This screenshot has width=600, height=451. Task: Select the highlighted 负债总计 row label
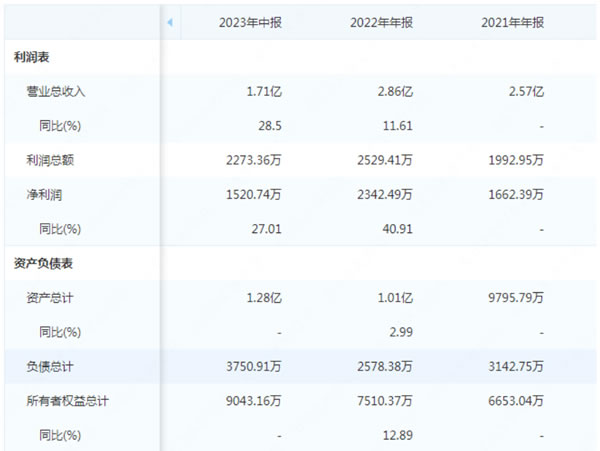point(50,366)
